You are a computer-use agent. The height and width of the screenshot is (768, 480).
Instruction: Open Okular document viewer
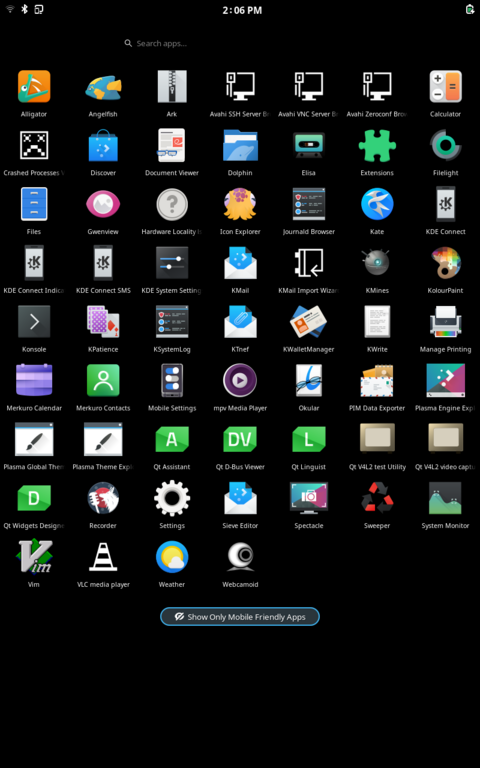pyautogui.click(x=309, y=381)
